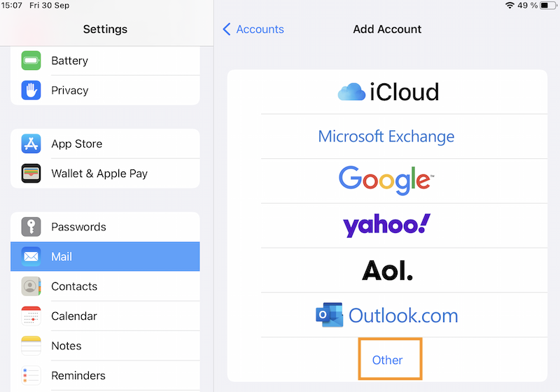Tap the Wallet & Apple Pay icon

pyautogui.click(x=31, y=174)
